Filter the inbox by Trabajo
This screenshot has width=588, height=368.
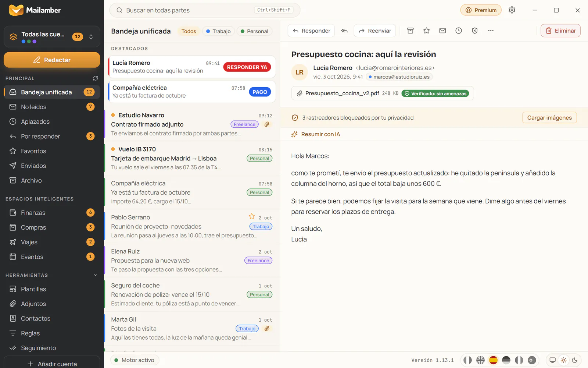tap(218, 31)
